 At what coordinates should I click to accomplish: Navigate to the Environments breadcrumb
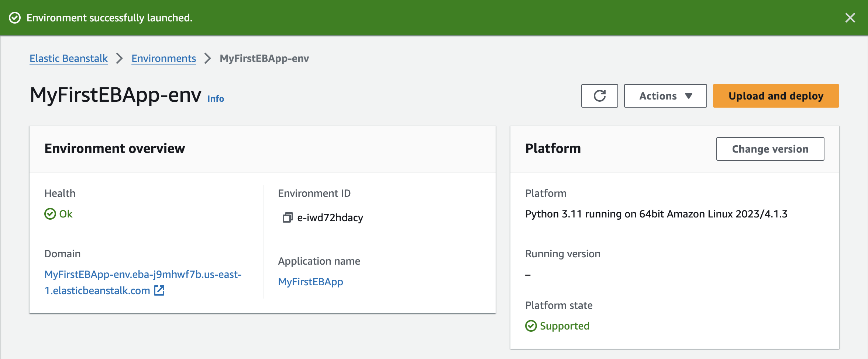(163, 58)
